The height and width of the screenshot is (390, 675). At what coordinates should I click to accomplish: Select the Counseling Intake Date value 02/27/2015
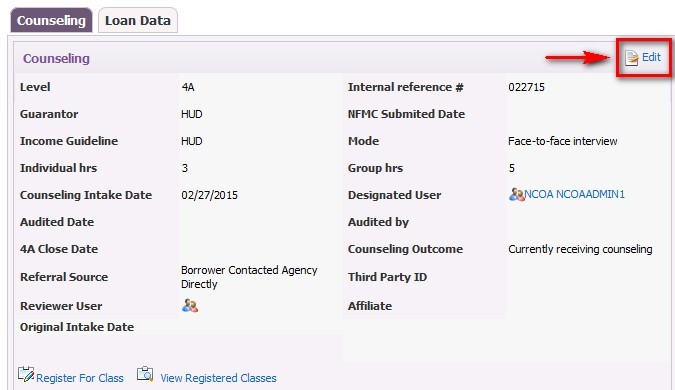[x=209, y=195]
